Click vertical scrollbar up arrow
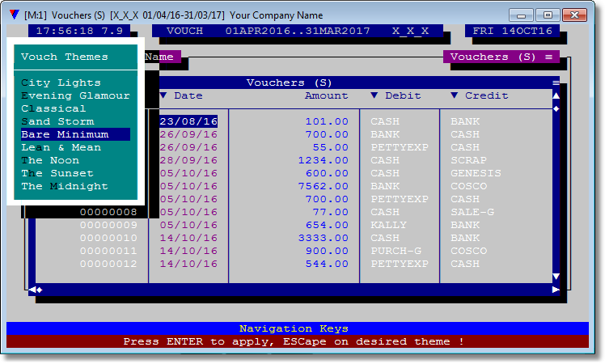 pyautogui.click(x=556, y=95)
